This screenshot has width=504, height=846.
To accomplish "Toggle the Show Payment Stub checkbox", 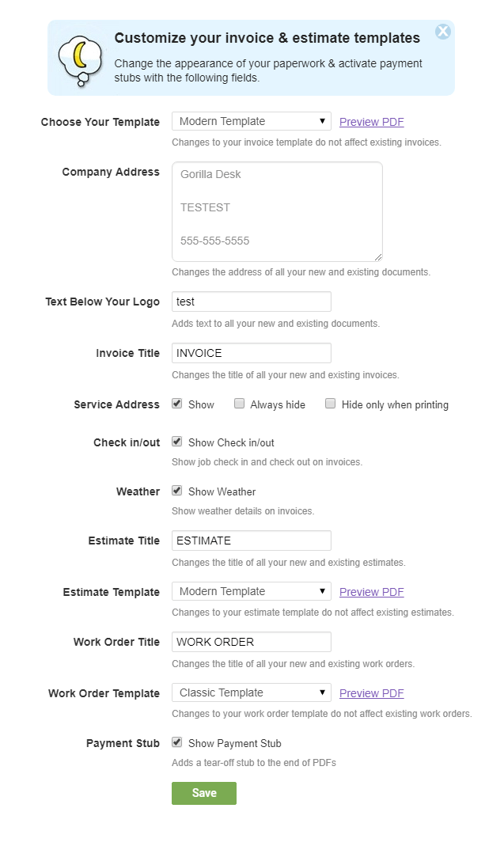I will click(177, 742).
